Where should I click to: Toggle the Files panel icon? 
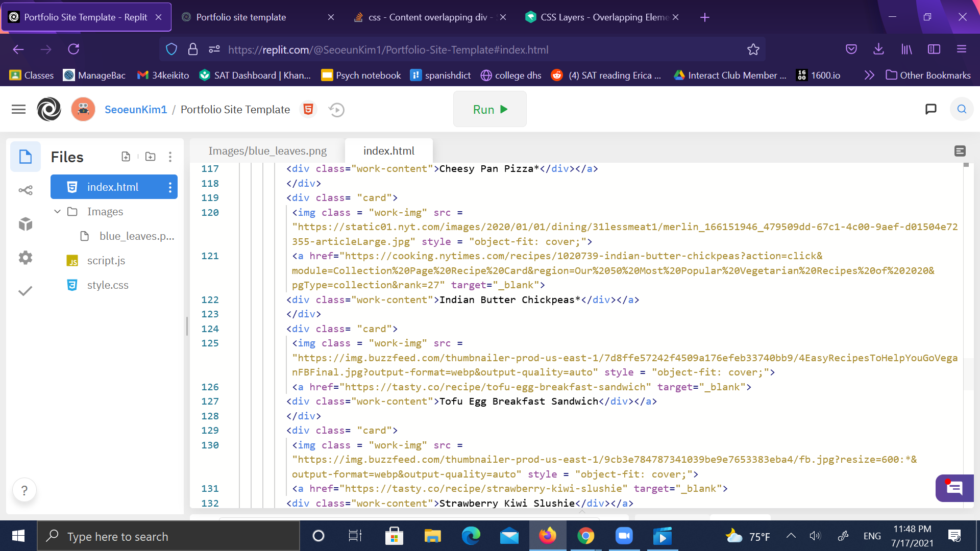pyautogui.click(x=26, y=157)
